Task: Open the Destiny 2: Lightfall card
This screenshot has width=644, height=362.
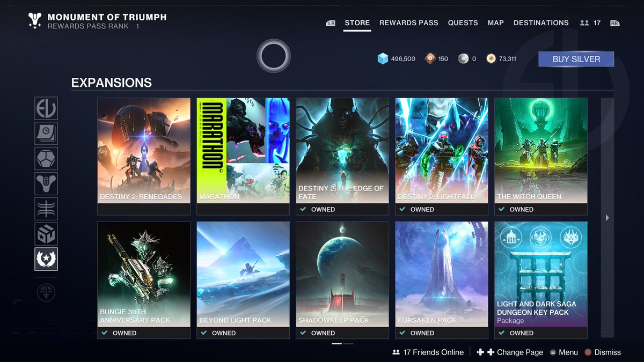Action: tap(442, 157)
